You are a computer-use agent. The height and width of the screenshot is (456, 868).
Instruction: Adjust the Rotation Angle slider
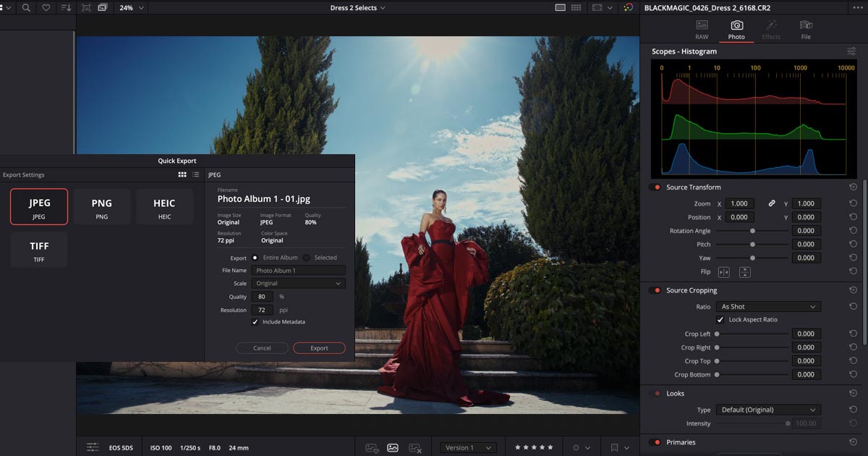752,231
